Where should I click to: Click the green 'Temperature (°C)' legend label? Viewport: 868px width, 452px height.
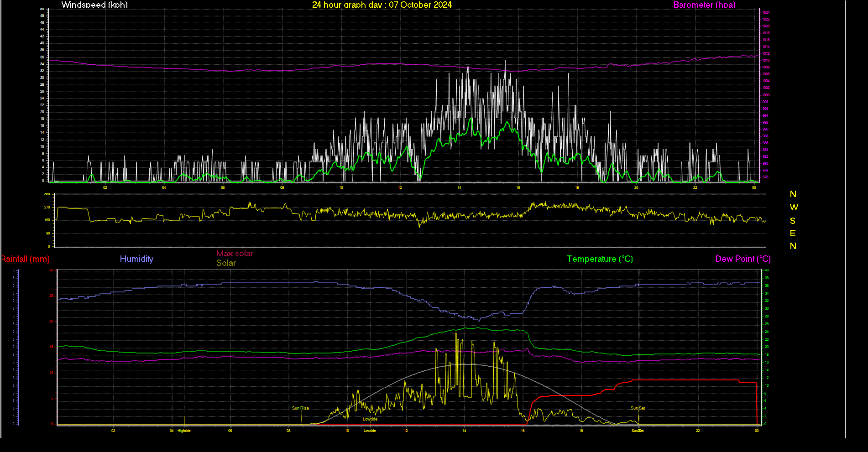600,259
